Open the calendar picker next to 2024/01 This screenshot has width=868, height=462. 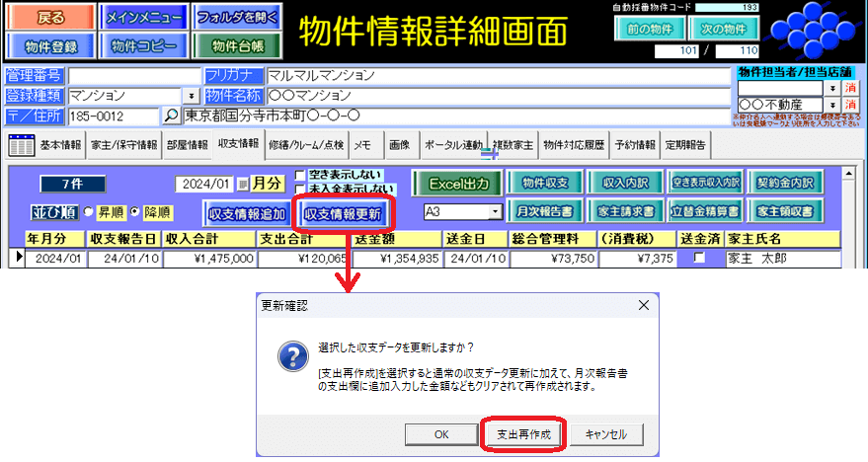241,184
